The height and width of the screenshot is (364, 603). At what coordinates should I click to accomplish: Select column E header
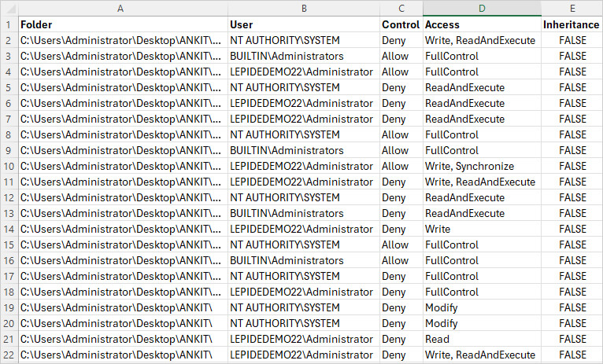[572, 9]
